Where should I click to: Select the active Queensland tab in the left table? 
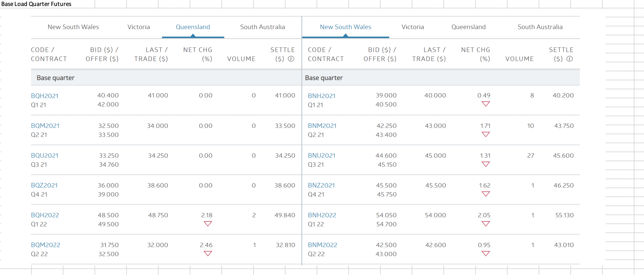pos(193,27)
